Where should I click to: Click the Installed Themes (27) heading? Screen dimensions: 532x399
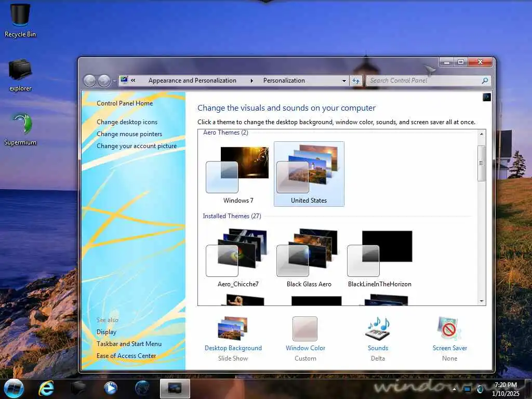click(232, 216)
